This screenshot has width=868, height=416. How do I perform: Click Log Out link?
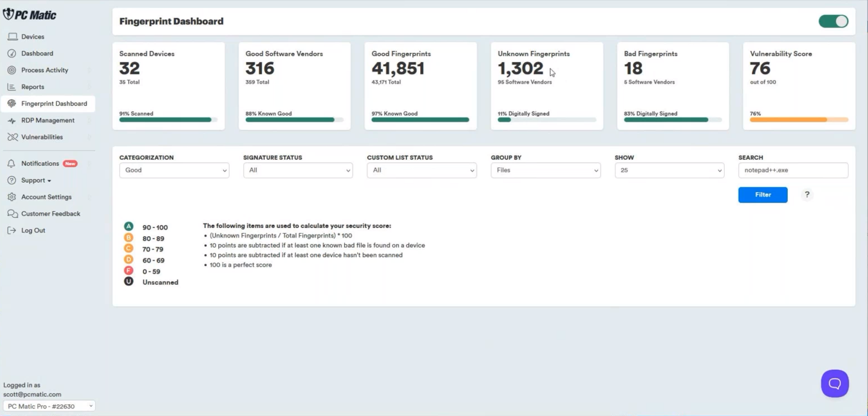(33, 231)
